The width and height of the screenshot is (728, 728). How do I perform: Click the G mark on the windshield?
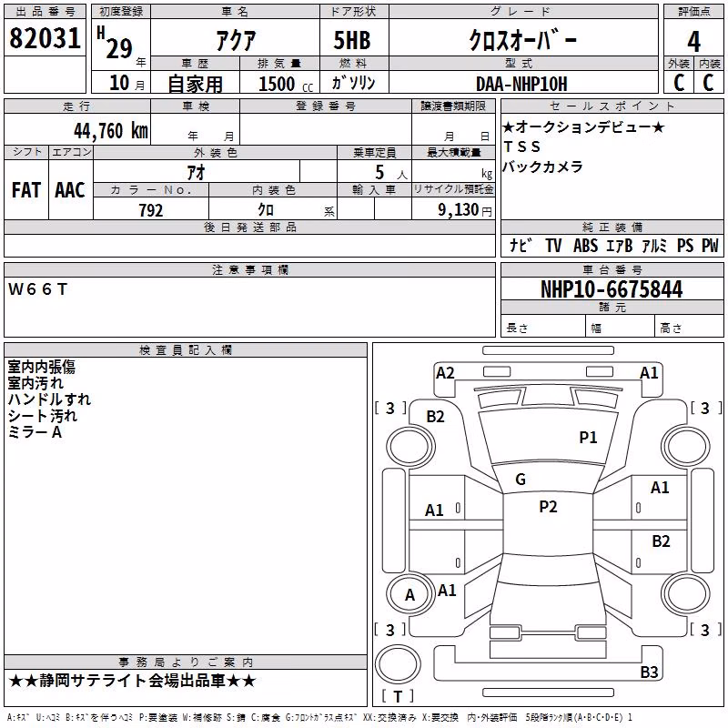[x=521, y=479]
